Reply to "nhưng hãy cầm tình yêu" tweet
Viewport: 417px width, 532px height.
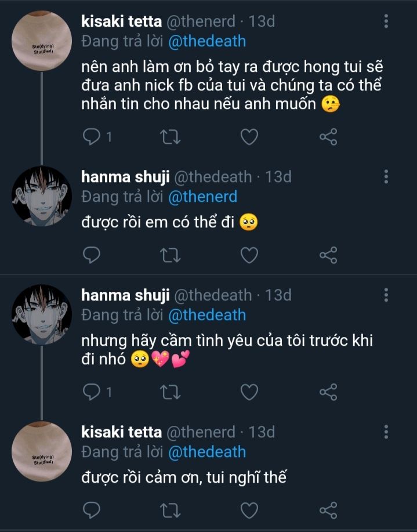92,392
